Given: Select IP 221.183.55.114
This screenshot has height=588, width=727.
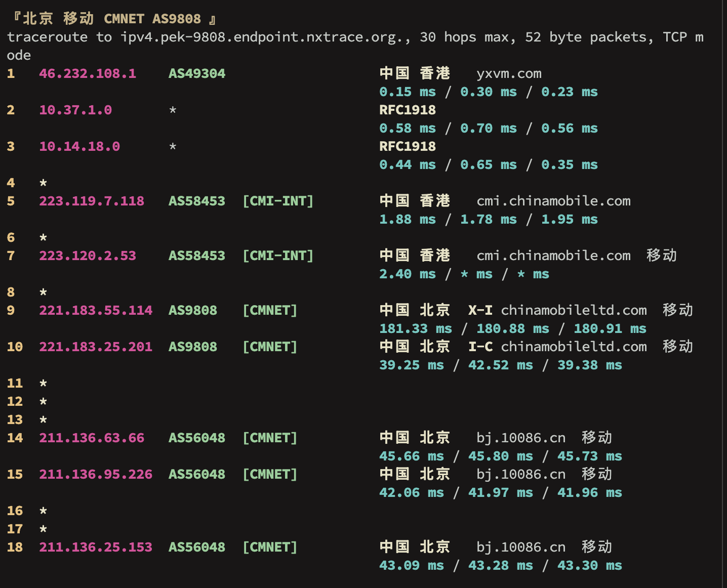Looking at the screenshot, I should coord(96,310).
